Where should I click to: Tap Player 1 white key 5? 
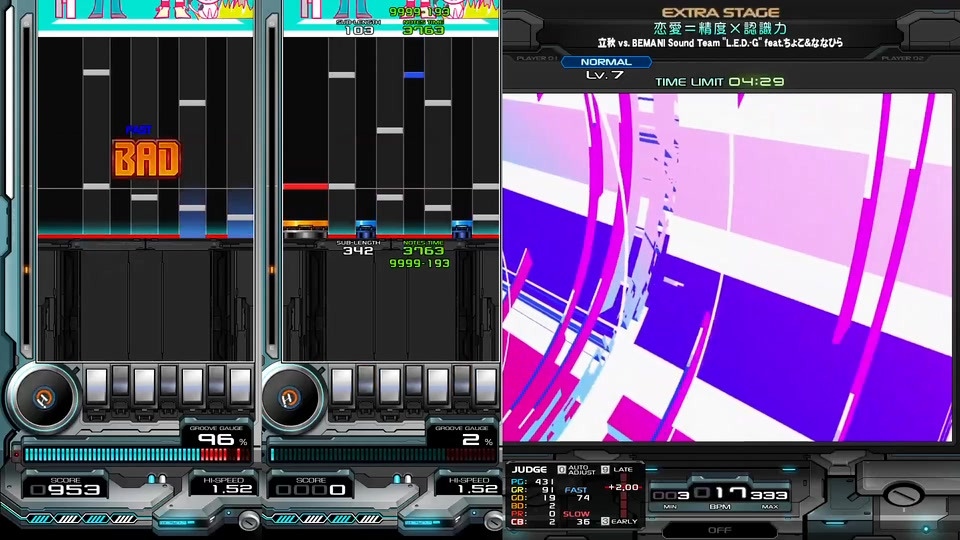tap(192, 386)
